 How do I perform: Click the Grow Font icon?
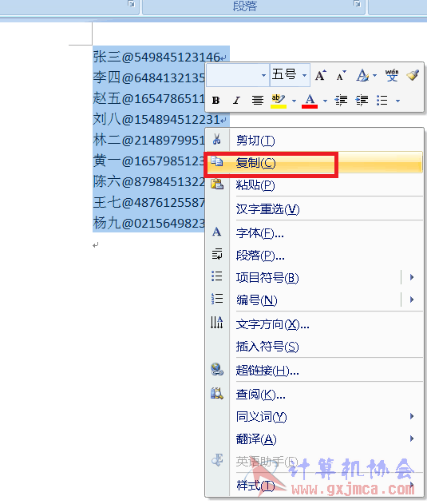coord(320,76)
